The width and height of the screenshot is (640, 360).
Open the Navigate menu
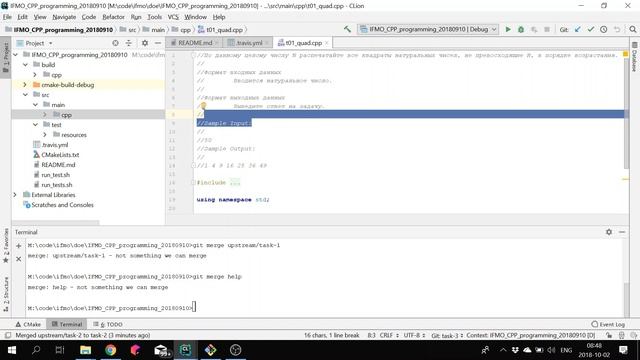[64, 17]
